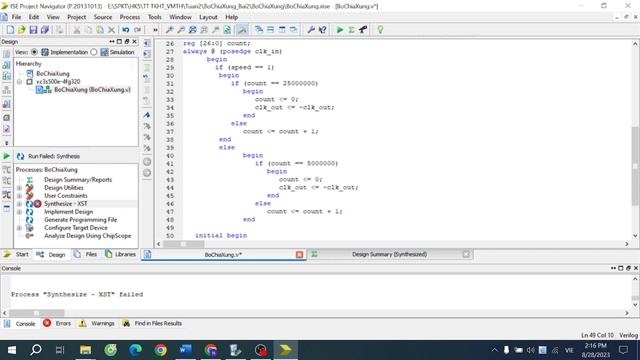
Task: Open the Project menu
Action: (76, 17)
